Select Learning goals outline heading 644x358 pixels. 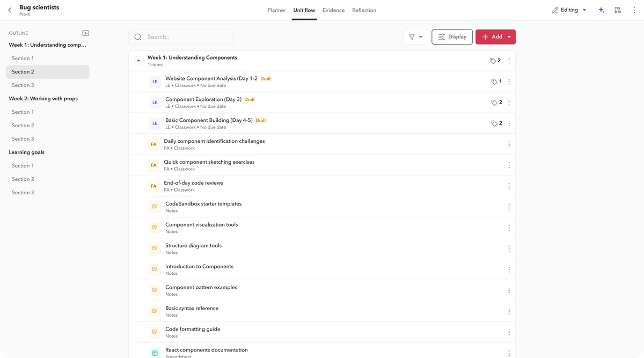(x=27, y=152)
